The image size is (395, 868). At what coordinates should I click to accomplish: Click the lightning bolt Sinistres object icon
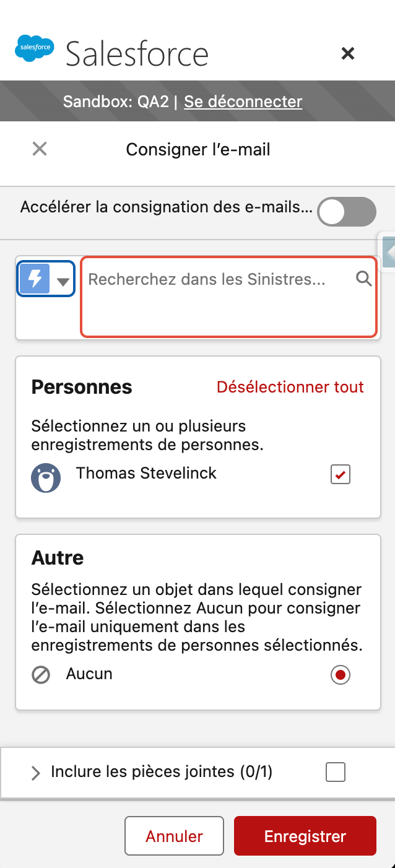(35, 279)
